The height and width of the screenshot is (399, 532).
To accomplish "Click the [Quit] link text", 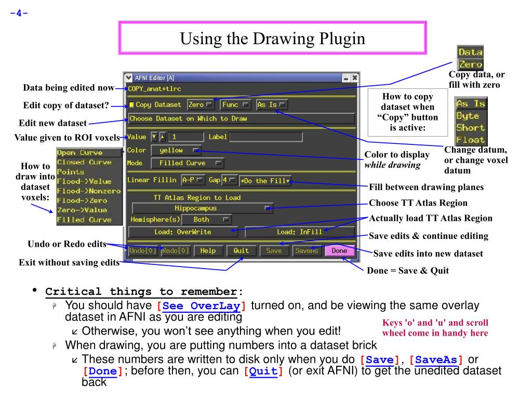I will (x=263, y=371).
